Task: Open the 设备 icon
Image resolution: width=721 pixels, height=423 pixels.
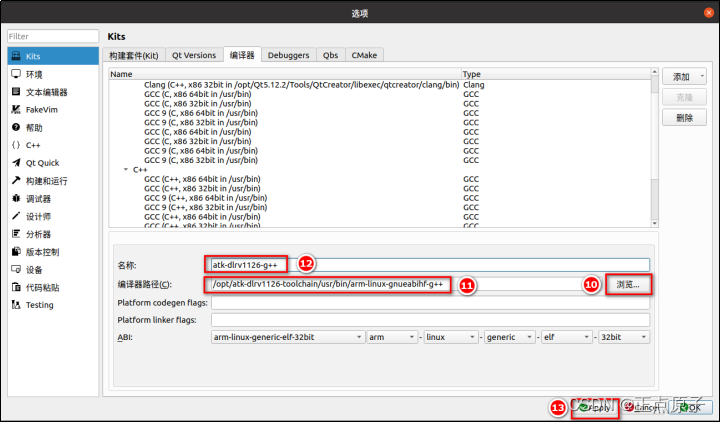Action: 17,269
